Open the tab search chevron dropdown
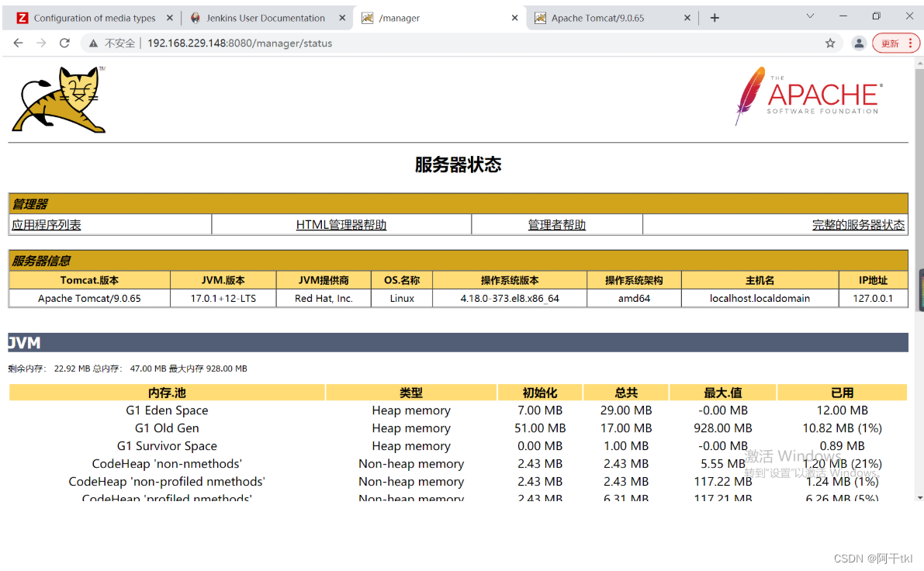This screenshot has height=571, width=924. (x=809, y=16)
